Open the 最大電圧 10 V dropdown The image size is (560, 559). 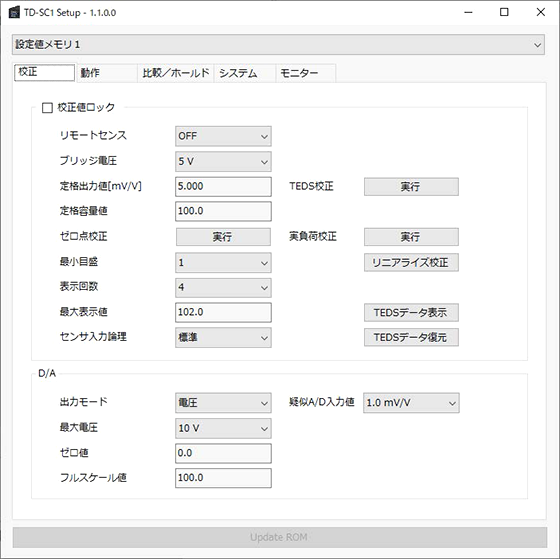pyautogui.click(x=223, y=428)
